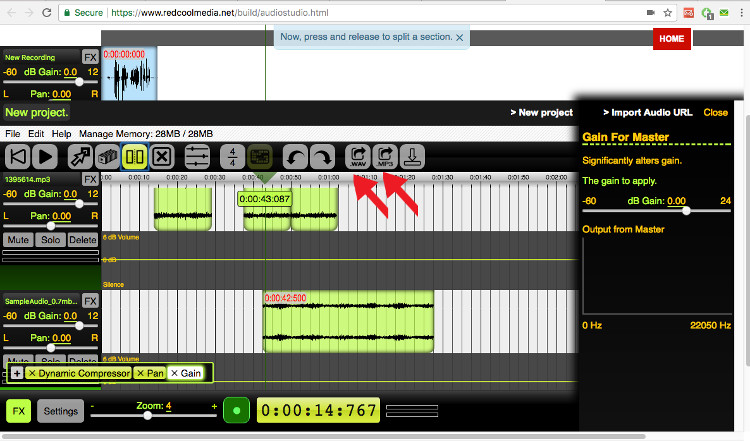Expand effects list with the plus button
This screenshot has width=750, height=441.
(17, 373)
